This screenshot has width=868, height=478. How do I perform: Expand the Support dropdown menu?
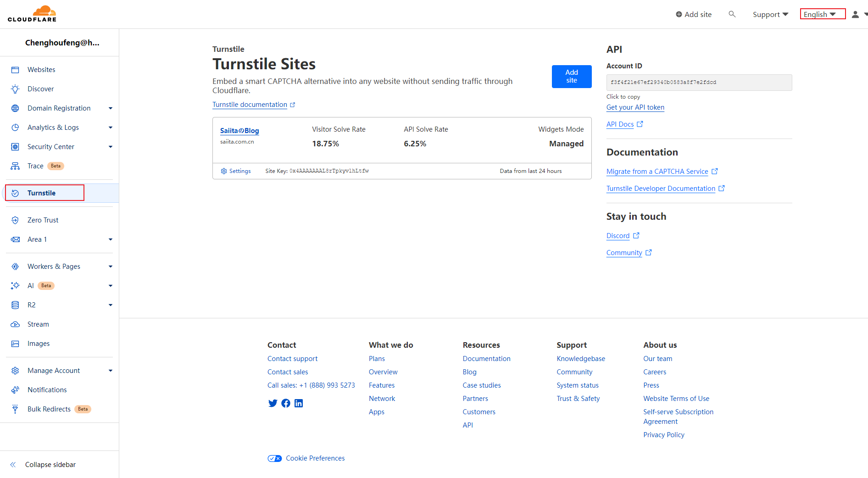[770, 15]
